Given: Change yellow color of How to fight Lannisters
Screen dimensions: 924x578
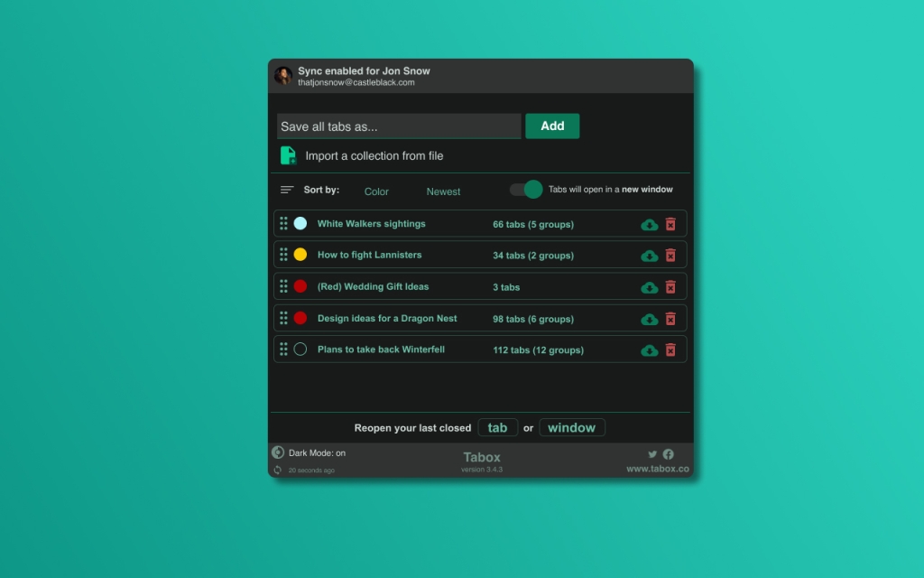Looking at the screenshot, I should (300, 255).
